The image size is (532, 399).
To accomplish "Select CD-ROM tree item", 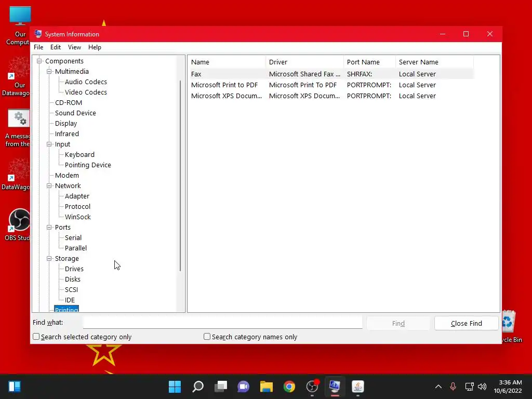I will tap(69, 103).
